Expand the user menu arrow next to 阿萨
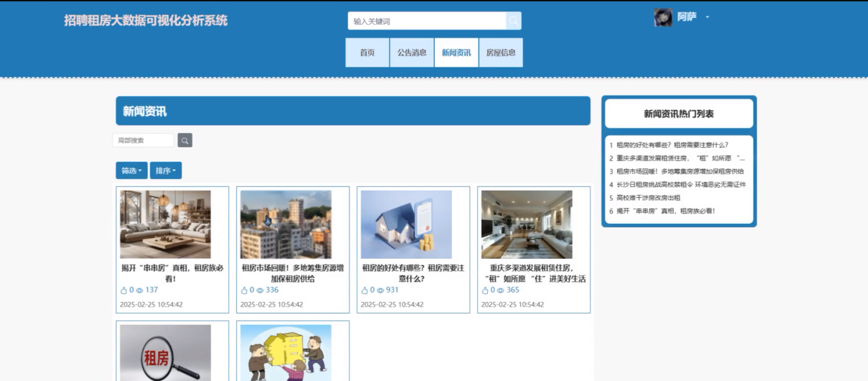Image resolution: width=868 pixels, height=381 pixels. (x=707, y=17)
